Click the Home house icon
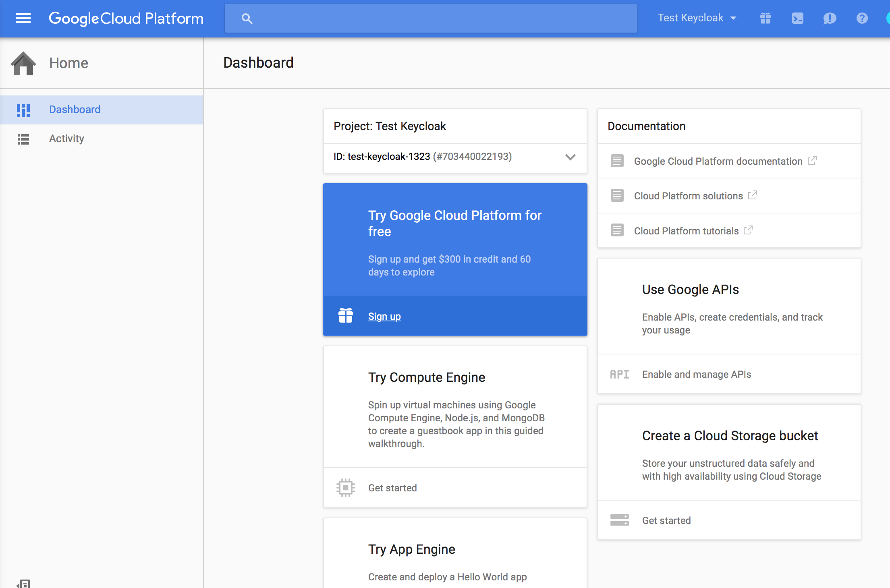Viewport: 890px width, 588px height. point(23,63)
